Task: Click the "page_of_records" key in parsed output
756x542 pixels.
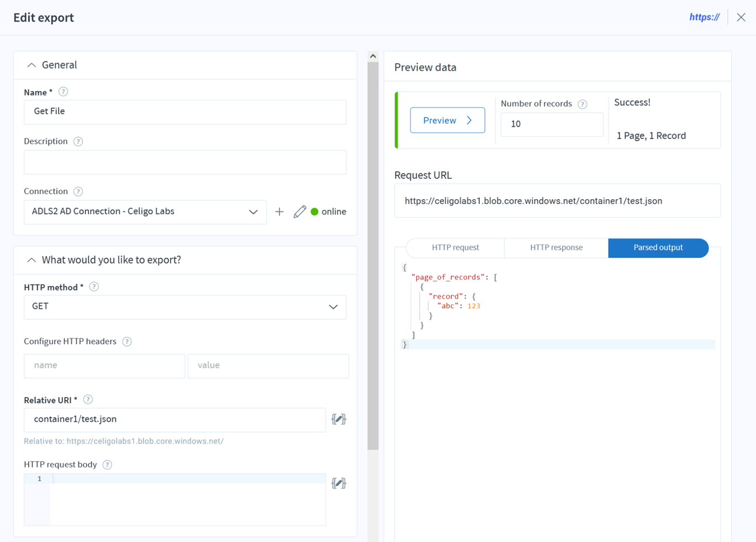Action: tap(448, 277)
